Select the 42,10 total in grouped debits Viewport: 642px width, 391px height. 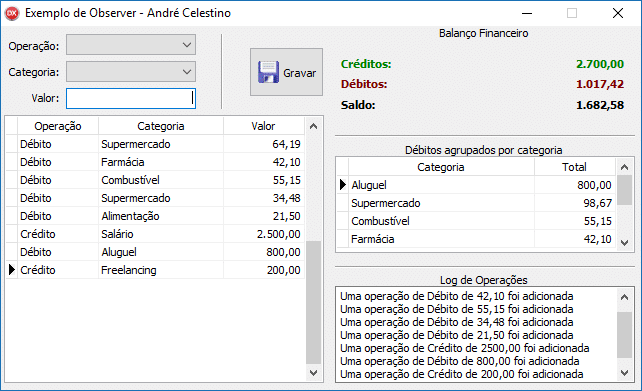575,239
